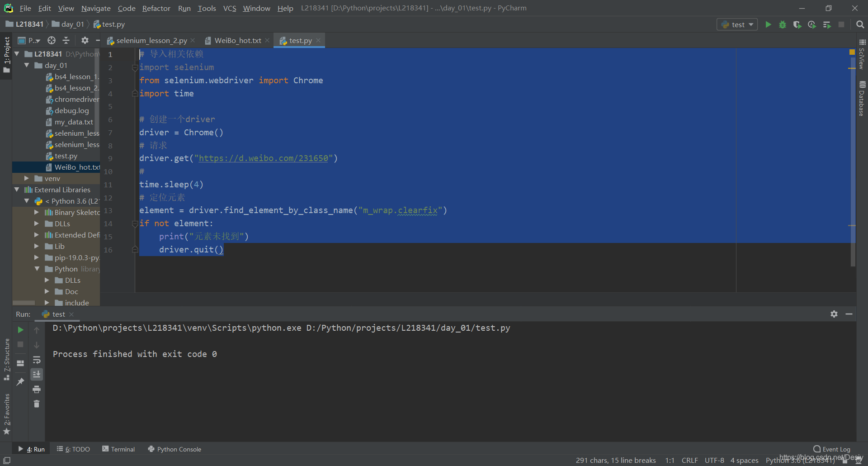Open the Refactor menu
This screenshot has height=466, width=868.
156,8
